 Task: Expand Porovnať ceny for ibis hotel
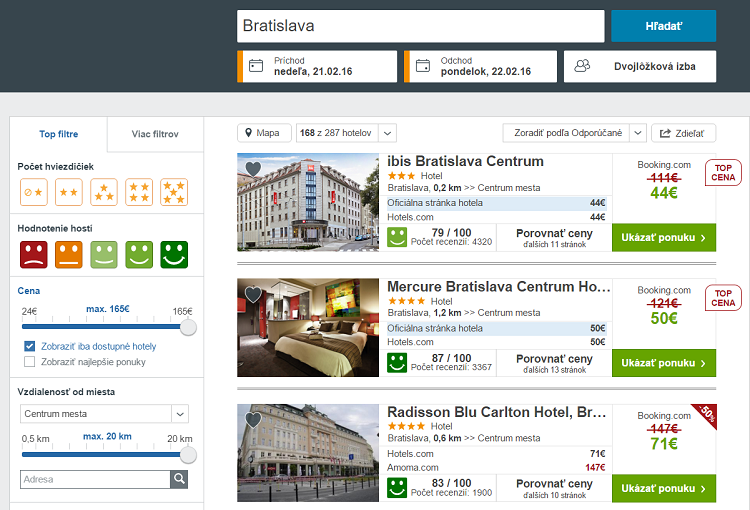tap(554, 238)
